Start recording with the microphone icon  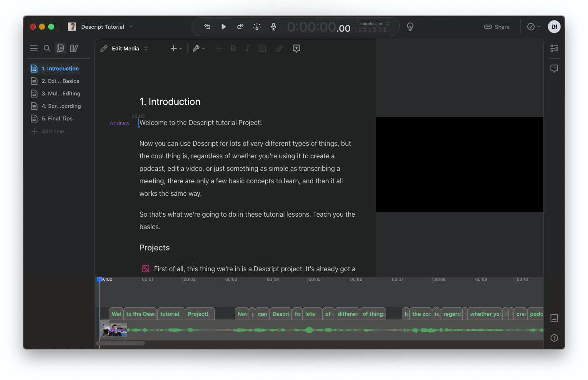(x=274, y=27)
